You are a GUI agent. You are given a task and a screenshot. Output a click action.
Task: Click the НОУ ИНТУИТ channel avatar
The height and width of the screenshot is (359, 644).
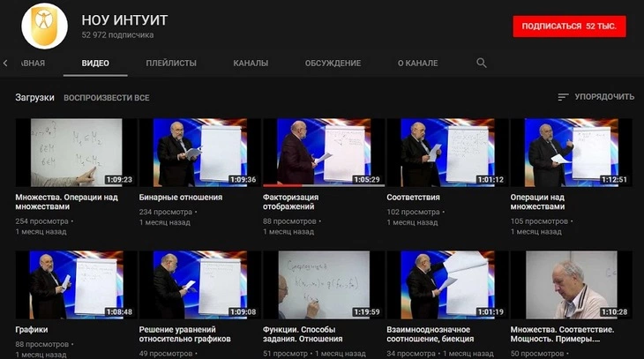44,26
